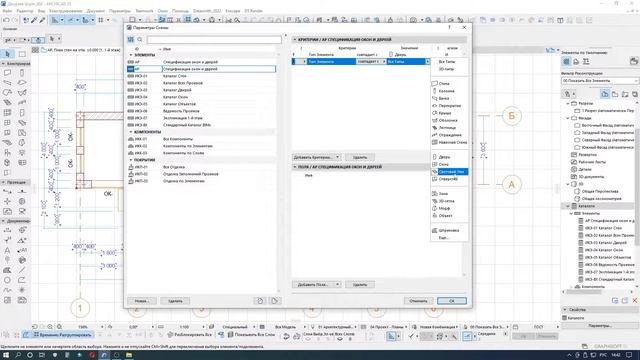
Task: Click Показывать Все Слои toolbar item
Action: (x=251, y=335)
